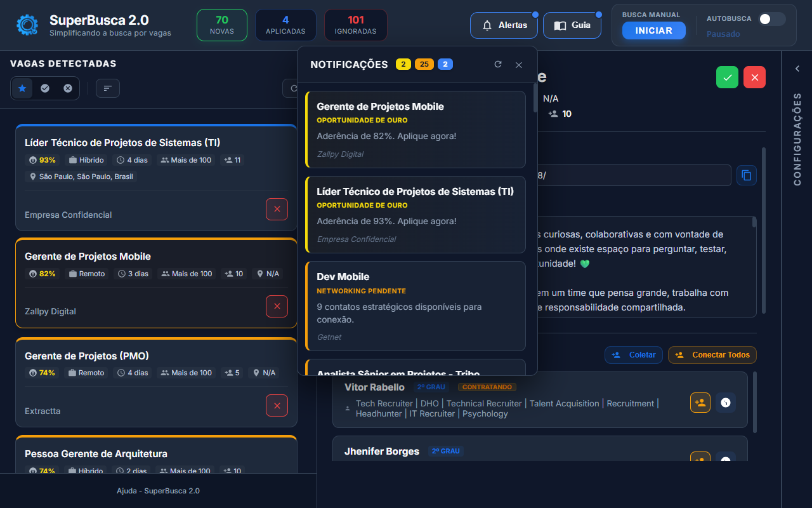Open the sort options icon in Vagas Detectadas

pos(108,88)
